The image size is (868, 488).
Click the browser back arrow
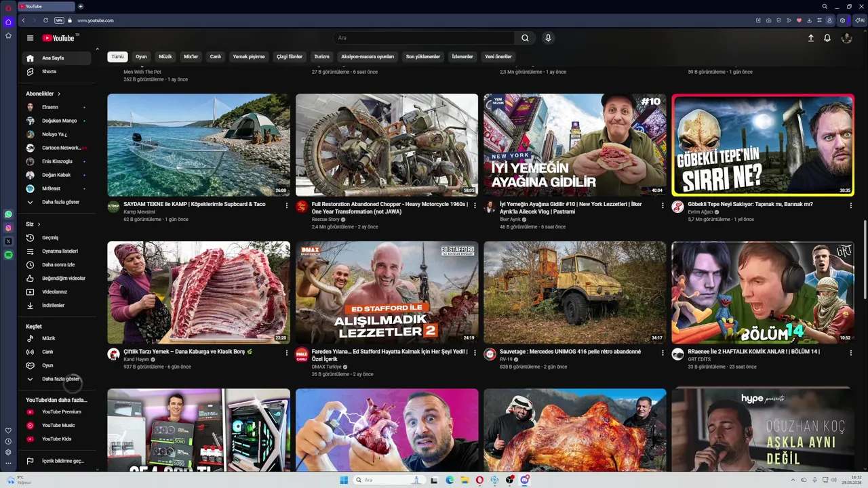click(23, 20)
